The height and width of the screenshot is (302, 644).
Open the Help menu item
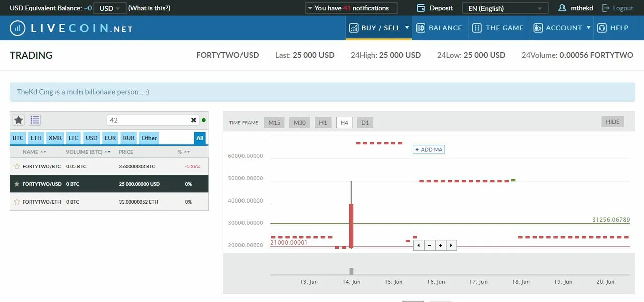coord(613,28)
